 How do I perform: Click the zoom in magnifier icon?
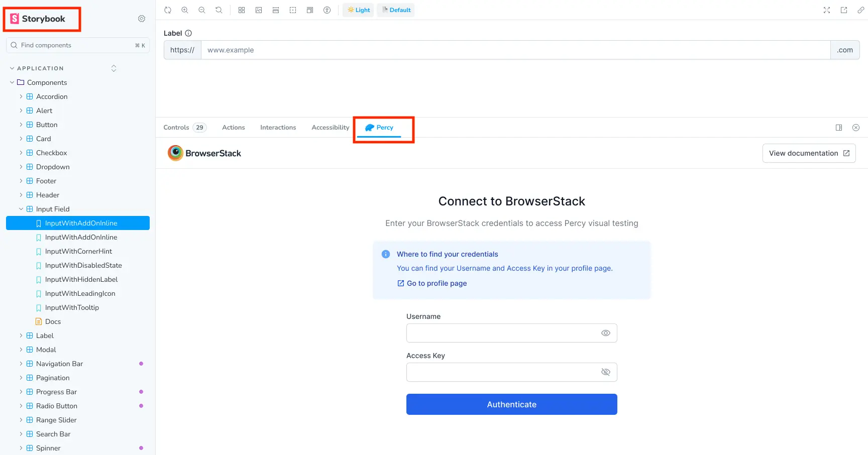point(185,10)
